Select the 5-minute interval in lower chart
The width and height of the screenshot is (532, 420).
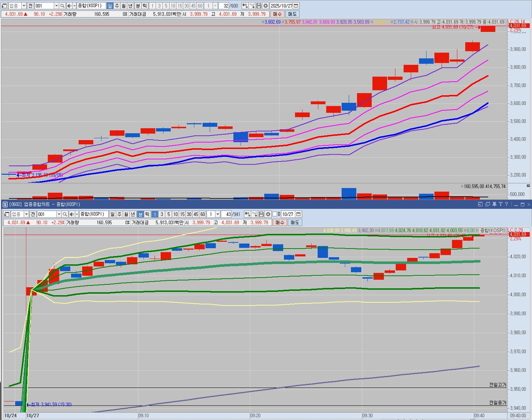point(168,214)
